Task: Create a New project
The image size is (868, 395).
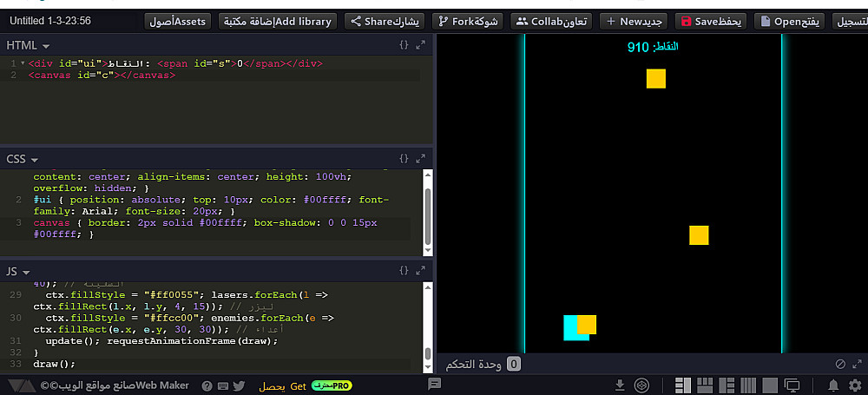Action: coord(634,22)
